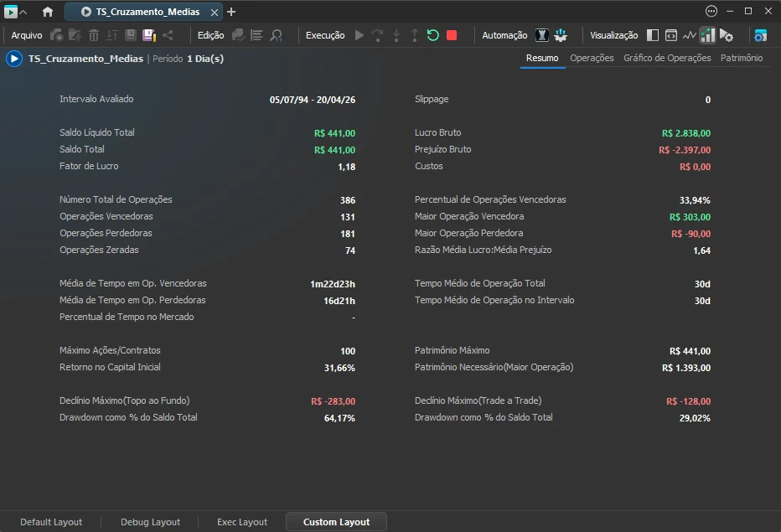Expand the chevron next to the app logo
781x532 pixels.
[x=23, y=12]
